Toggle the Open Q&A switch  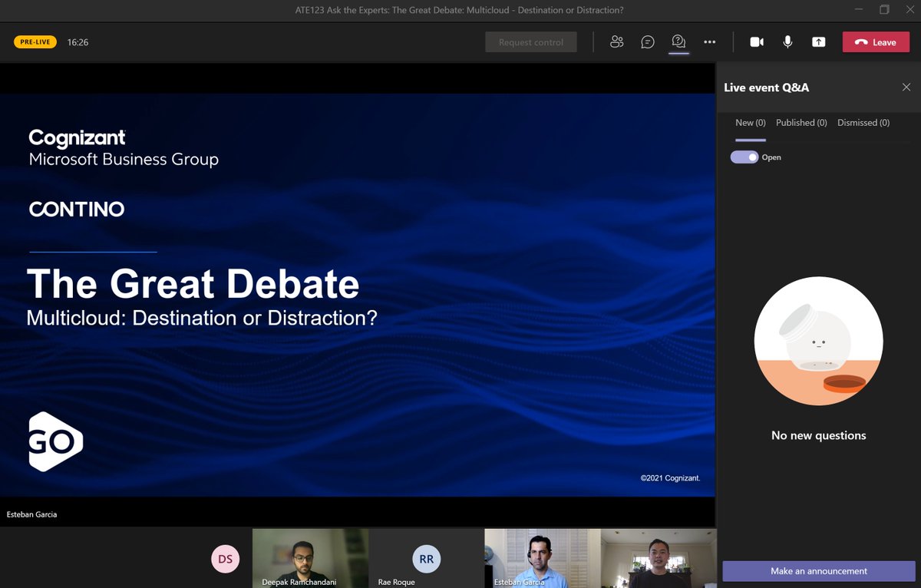[x=744, y=157]
